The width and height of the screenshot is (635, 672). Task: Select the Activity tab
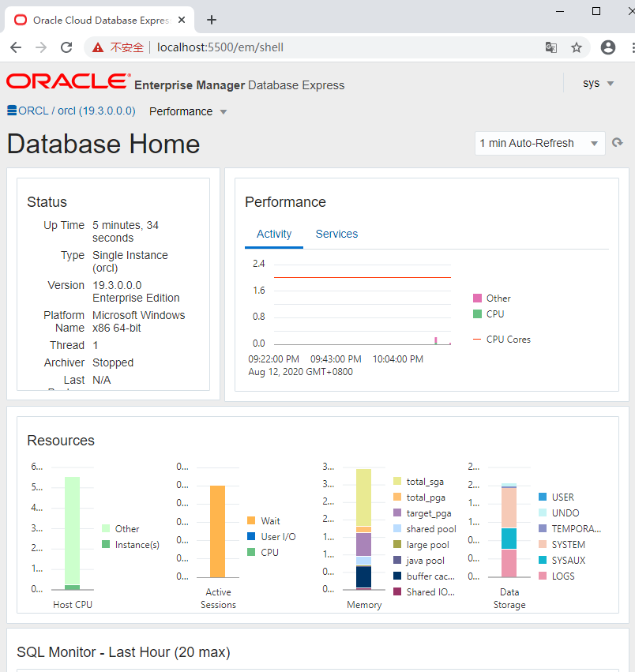[x=273, y=234]
